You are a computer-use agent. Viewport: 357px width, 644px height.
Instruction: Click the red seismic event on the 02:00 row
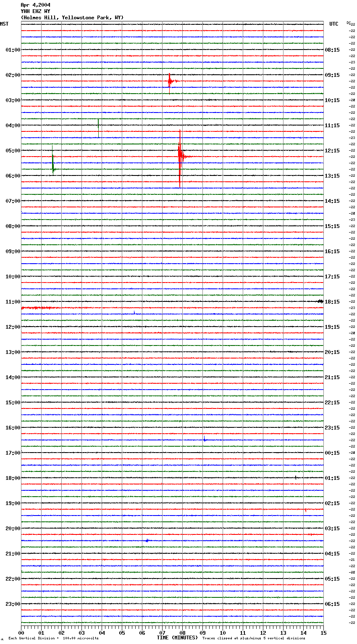(x=170, y=81)
